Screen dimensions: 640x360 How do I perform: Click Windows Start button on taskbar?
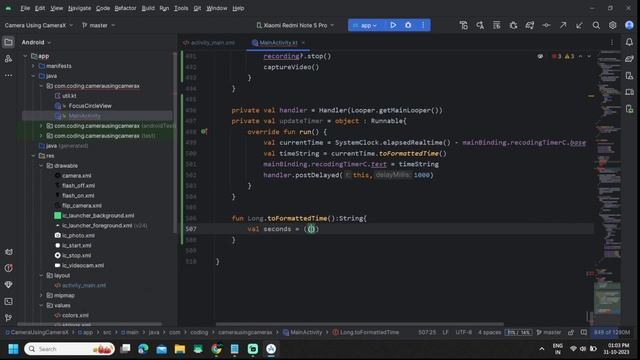(13, 349)
